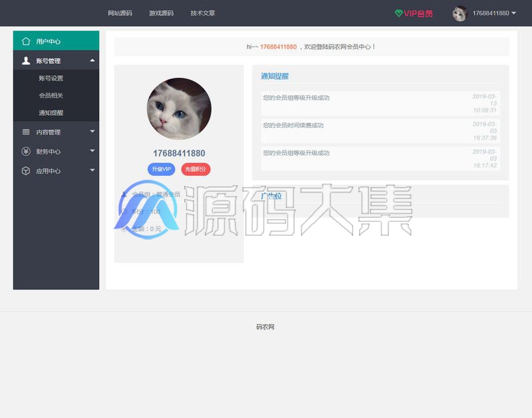
Task: Expand the 应用中心 section arrow
Action: 92,170
